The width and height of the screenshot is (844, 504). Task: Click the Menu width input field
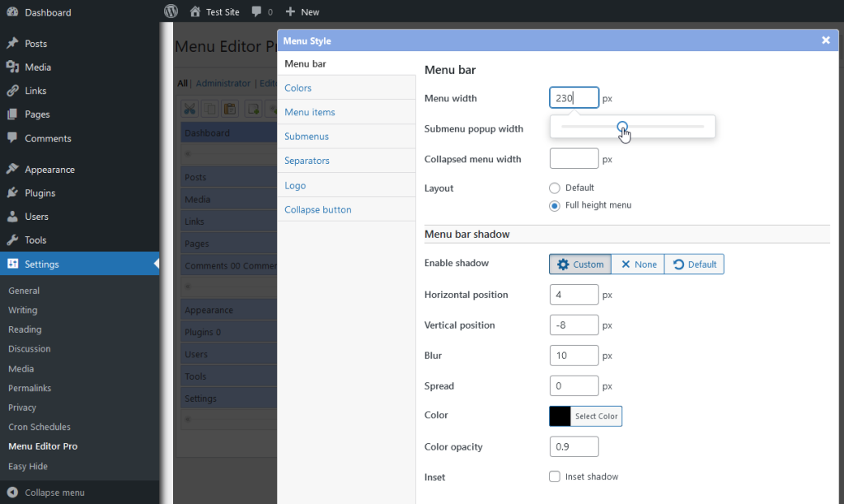(574, 97)
